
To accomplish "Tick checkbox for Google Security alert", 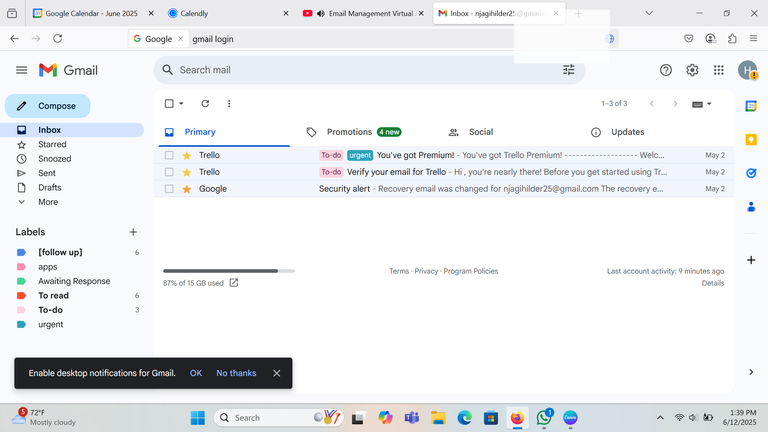I will pyautogui.click(x=169, y=189).
